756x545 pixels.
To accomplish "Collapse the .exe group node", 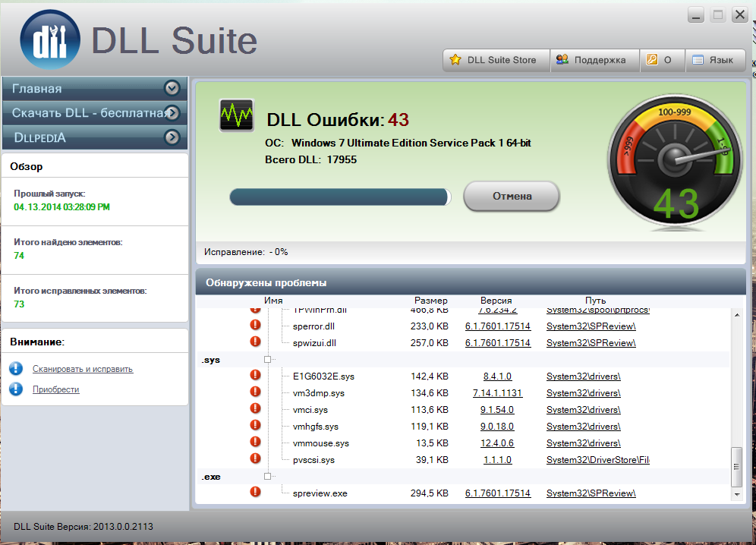I will click(x=268, y=477).
